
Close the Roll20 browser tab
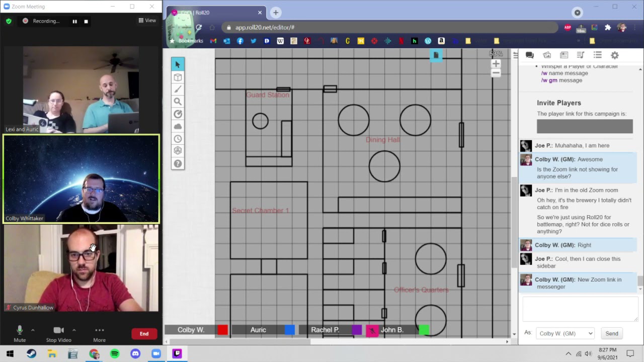(x=260, y=13)
